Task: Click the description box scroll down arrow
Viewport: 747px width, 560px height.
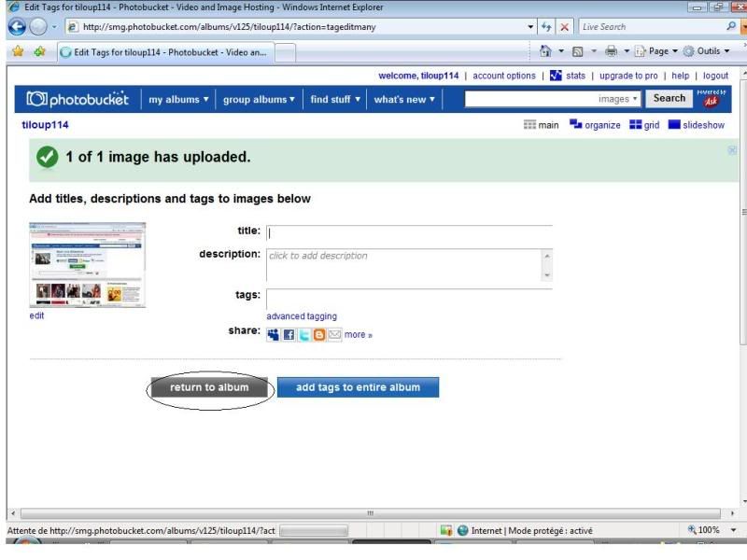Action: click(547, 275)
